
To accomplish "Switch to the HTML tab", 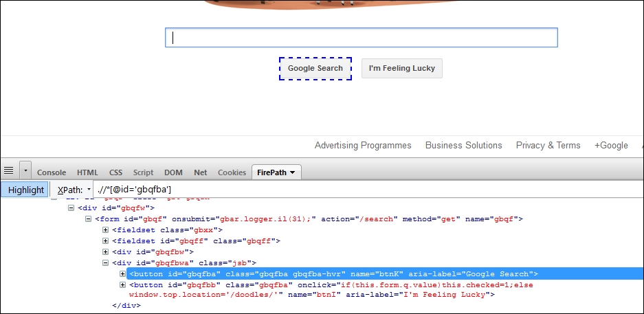I will tap(87, 172).
